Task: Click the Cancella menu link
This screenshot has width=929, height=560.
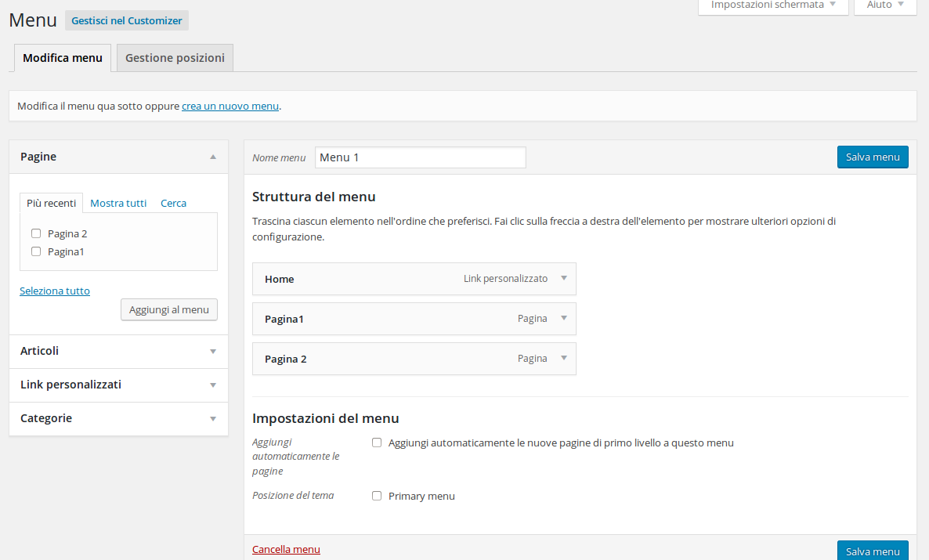Action: [286, 549]
